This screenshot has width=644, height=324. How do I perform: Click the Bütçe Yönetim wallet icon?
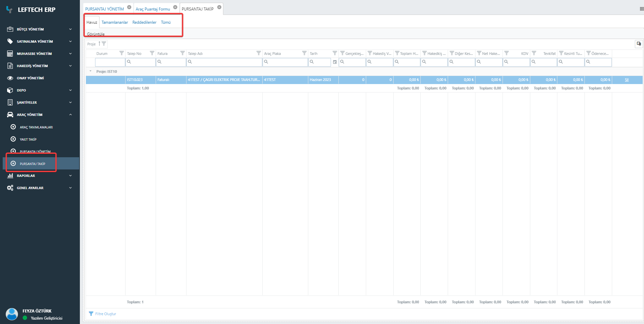[10, 29]
